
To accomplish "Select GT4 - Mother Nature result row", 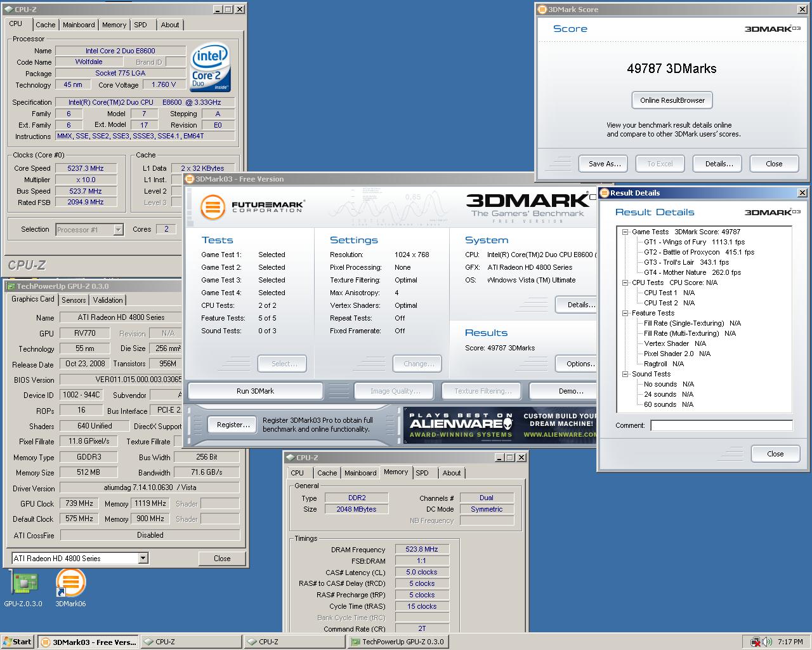I will (692, 272).
